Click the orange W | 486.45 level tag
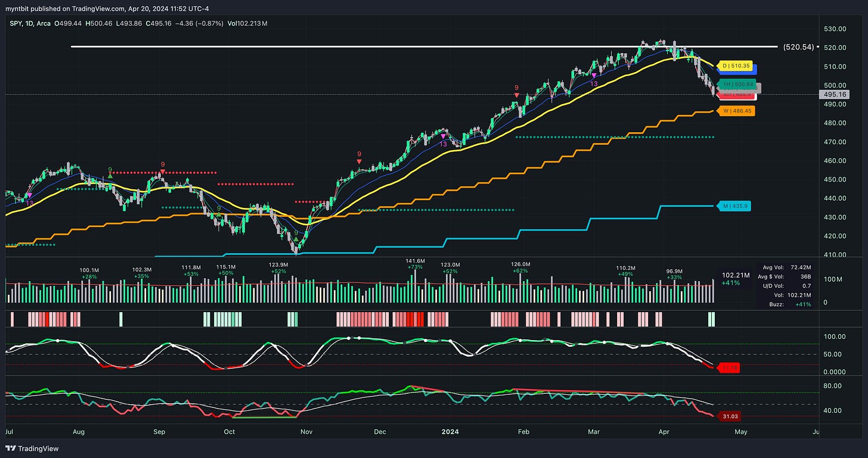The height and width of the screenshot is (458, 868). tap(735, 111)
